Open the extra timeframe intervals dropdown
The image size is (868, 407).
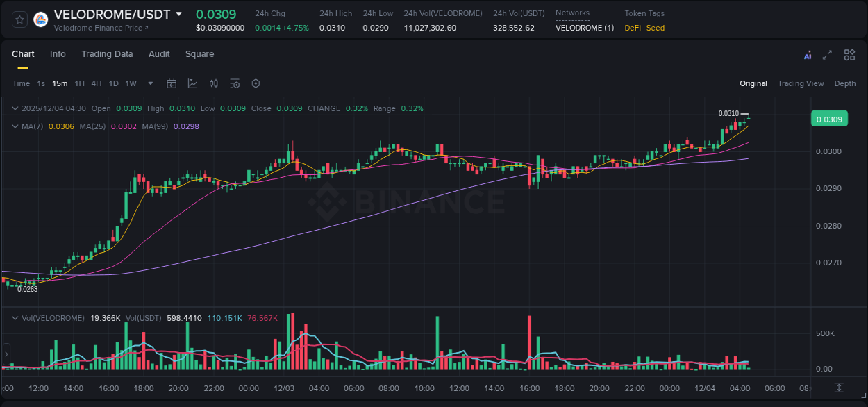pos(149,83)
